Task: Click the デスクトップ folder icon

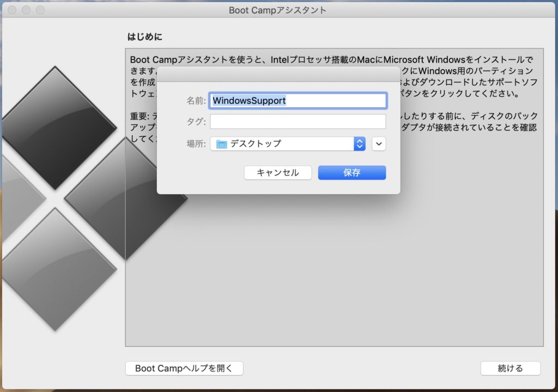Action: pyautogui.click(x=221, y=144)
